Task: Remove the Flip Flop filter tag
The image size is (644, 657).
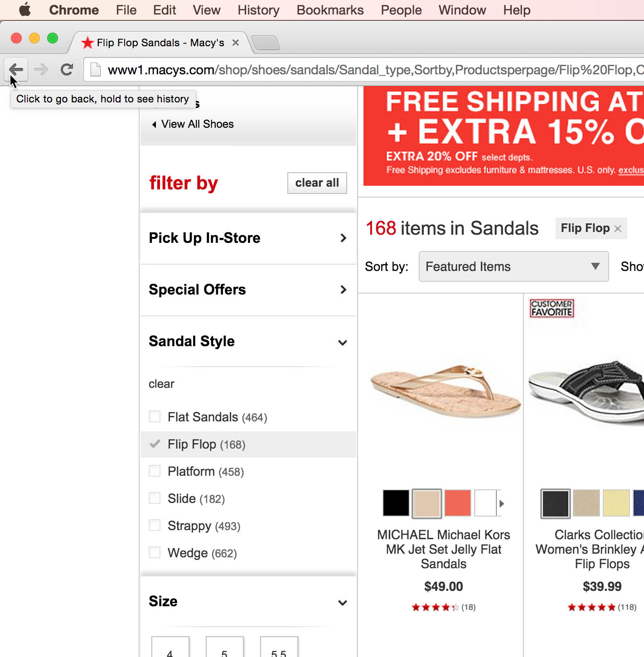Action: pos(618,229)
